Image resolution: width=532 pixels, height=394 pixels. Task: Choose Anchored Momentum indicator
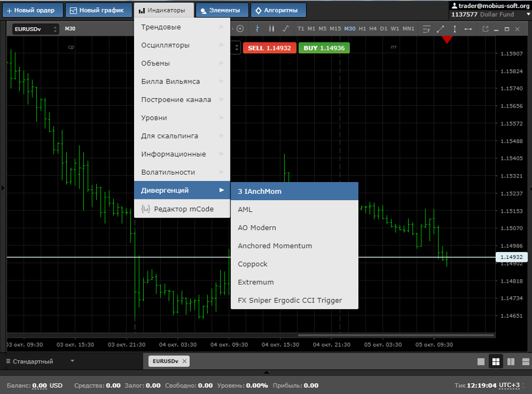294,246
